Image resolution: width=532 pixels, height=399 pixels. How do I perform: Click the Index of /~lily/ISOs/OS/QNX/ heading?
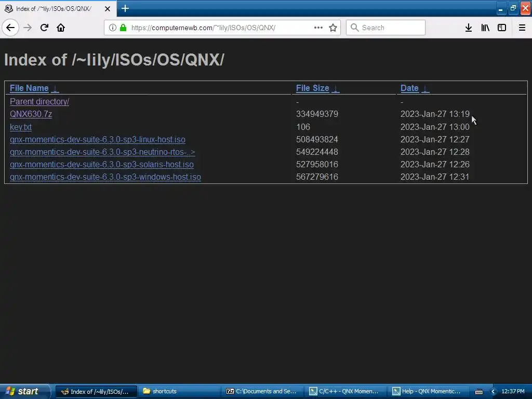114,60
